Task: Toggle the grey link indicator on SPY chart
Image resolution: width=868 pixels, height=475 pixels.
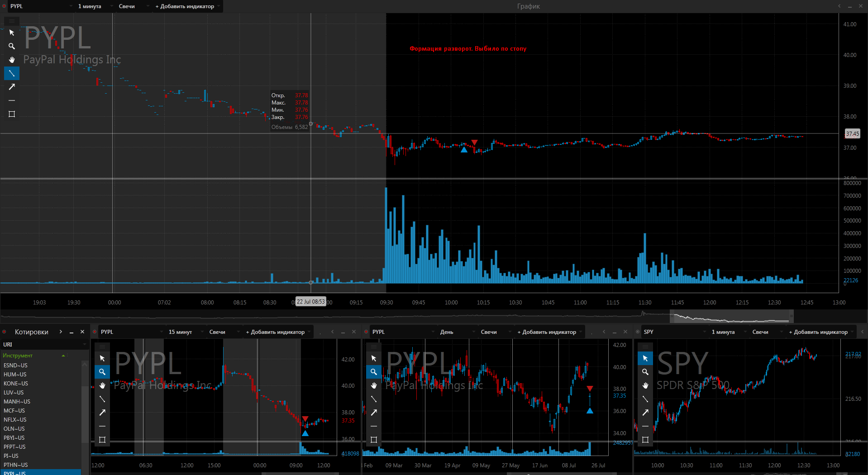Action: 638,332
